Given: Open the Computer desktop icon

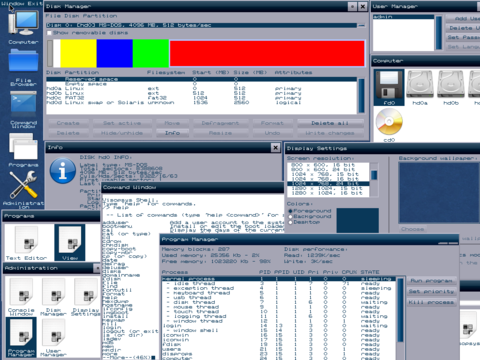Looking at the screenshot, I should click(x=23, y=27).
